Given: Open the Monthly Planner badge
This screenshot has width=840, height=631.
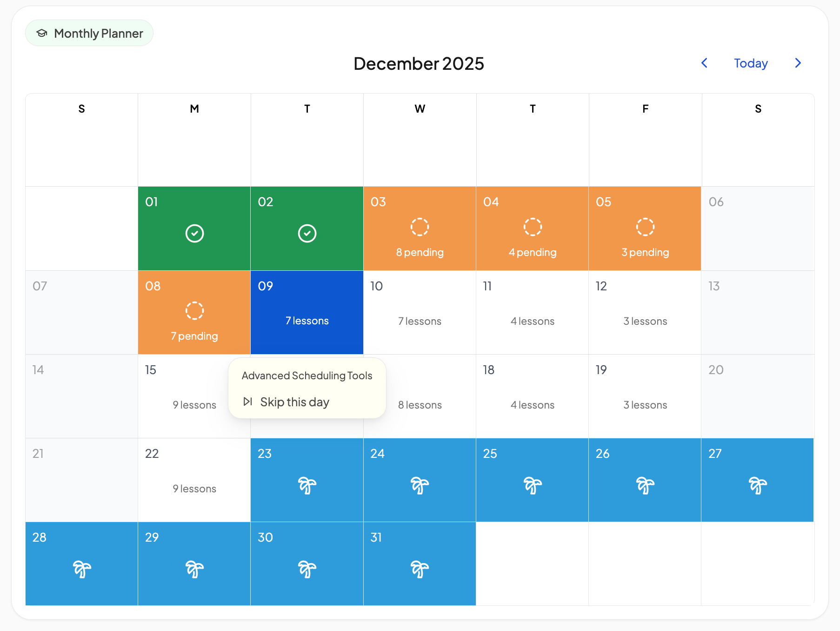Looking at the screenshot, I should [89, 33].
